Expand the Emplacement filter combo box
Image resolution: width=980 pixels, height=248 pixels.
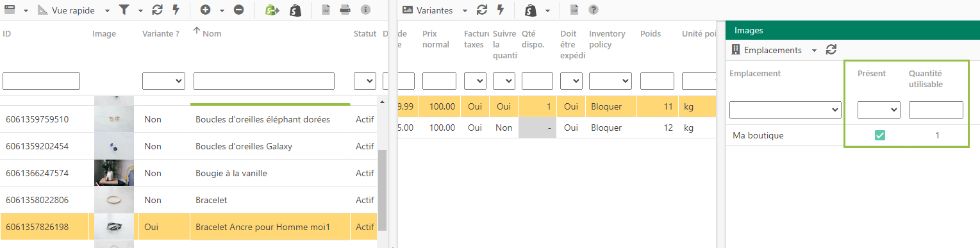pyautogui.click(x=785, y=110)
